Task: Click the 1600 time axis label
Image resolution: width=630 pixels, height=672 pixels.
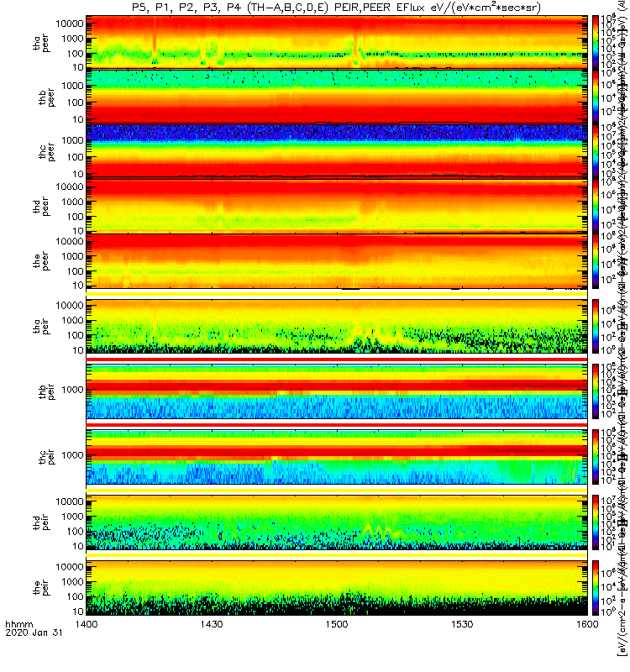Action: 587,624
